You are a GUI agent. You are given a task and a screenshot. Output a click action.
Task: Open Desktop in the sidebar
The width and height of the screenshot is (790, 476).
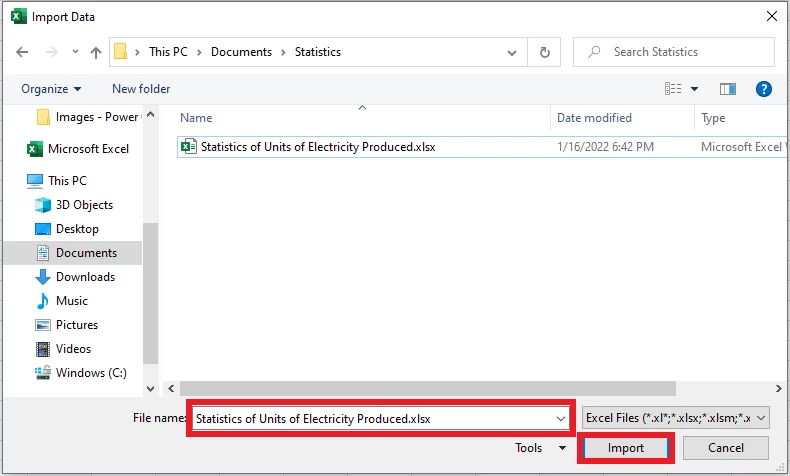coord(67,229)
